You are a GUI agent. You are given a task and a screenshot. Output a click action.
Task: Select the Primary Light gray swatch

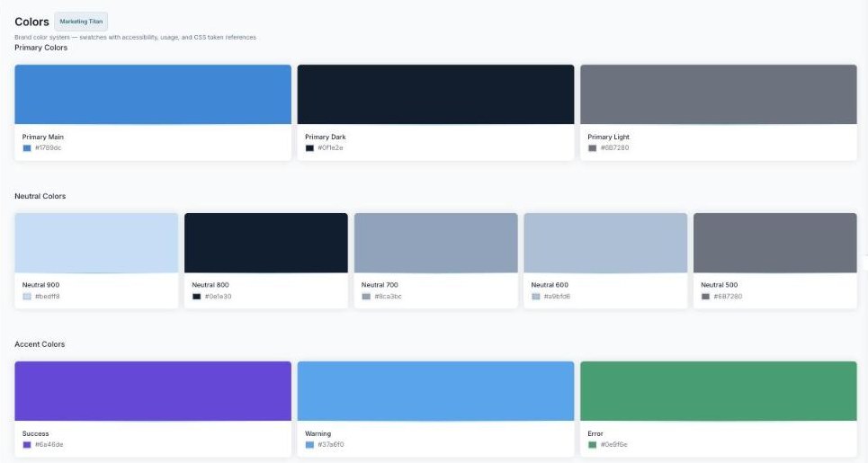719,94
